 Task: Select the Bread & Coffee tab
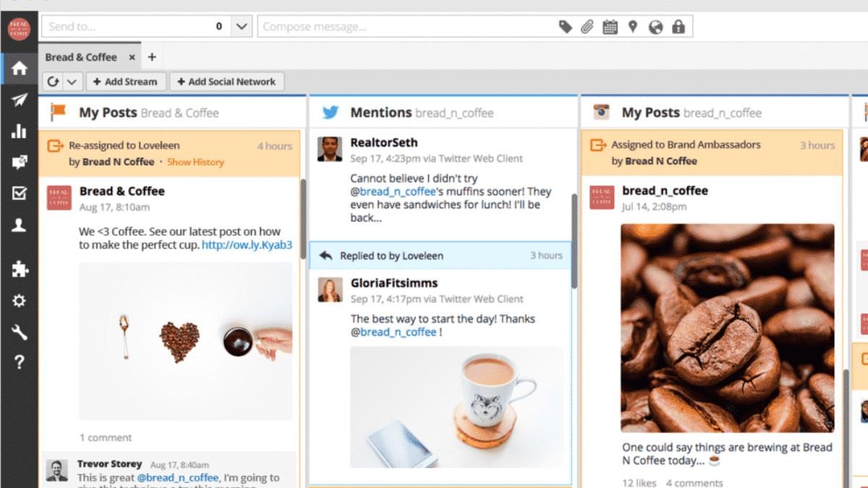[81, 57]
